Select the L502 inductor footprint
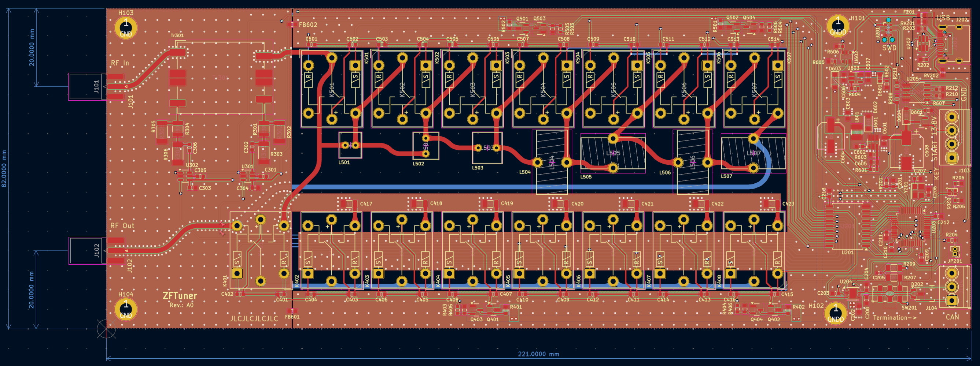980x366 pixels. pos(426,146)
